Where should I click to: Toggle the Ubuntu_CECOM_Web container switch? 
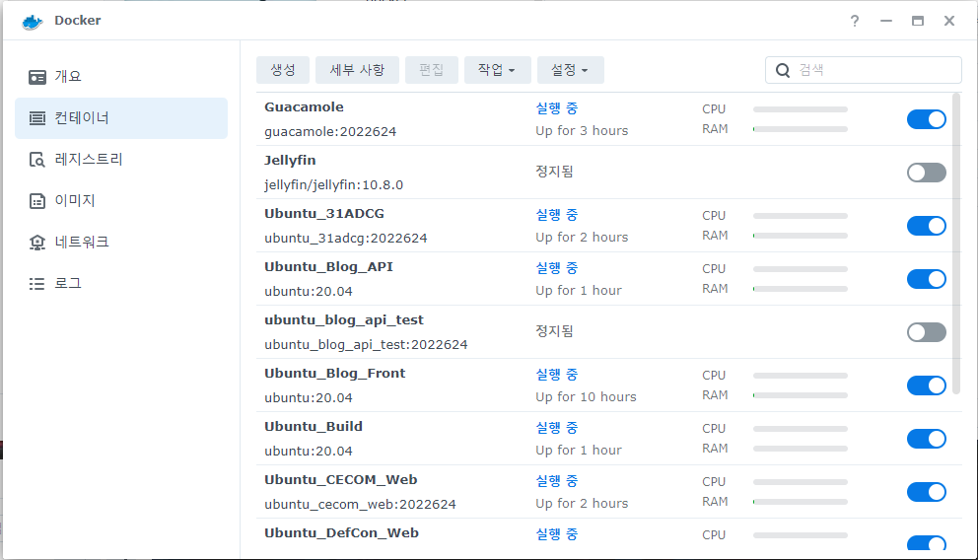click(926, 492)
